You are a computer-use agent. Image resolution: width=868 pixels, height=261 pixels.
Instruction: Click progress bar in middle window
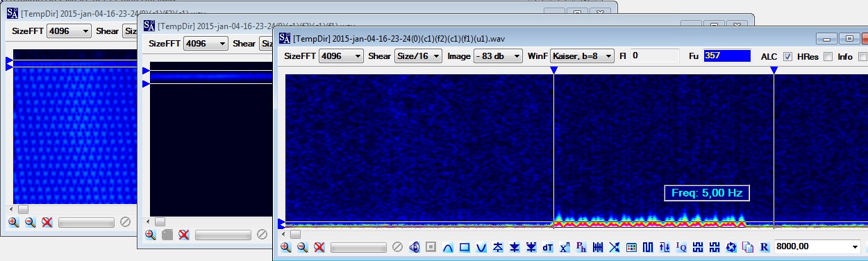(x=223, y=235)
